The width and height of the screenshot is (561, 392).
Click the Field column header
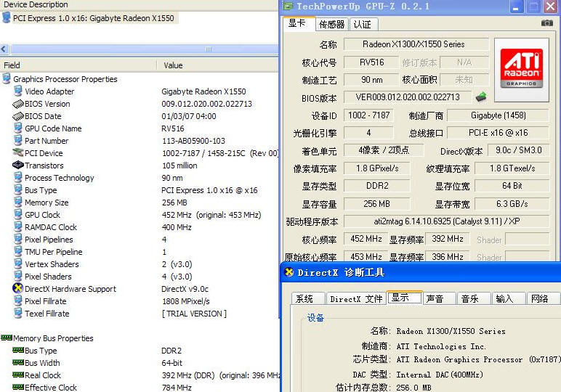78,65
